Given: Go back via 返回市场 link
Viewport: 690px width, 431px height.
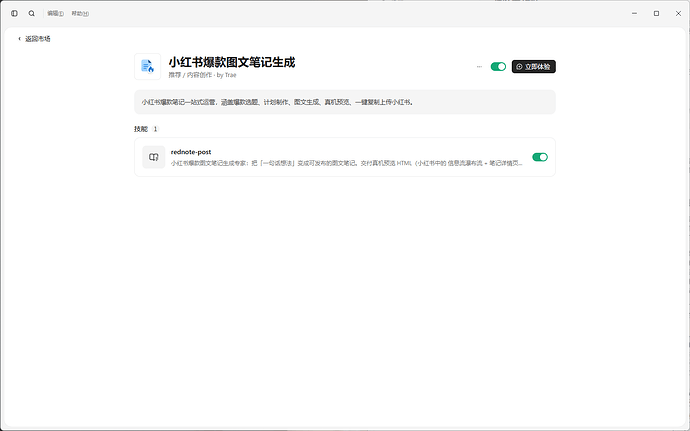Looking at the screenshot, I should pos(34,39).
